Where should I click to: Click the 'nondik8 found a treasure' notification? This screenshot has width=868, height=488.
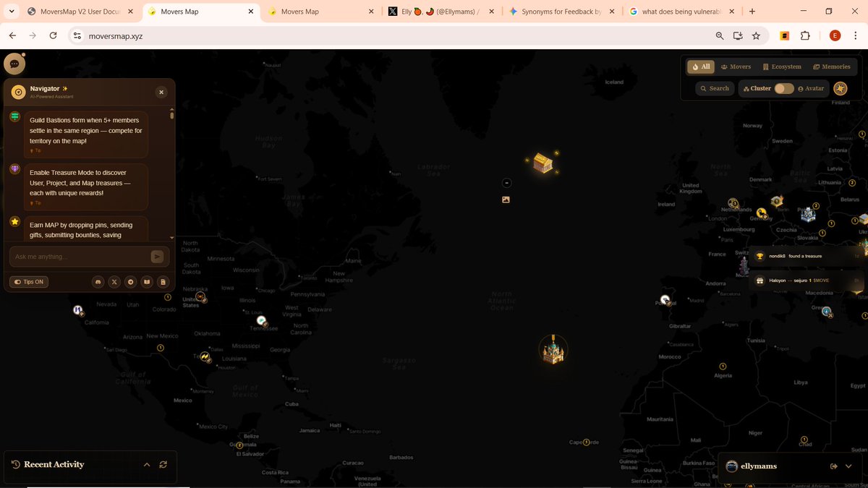[x=807, y=256]
